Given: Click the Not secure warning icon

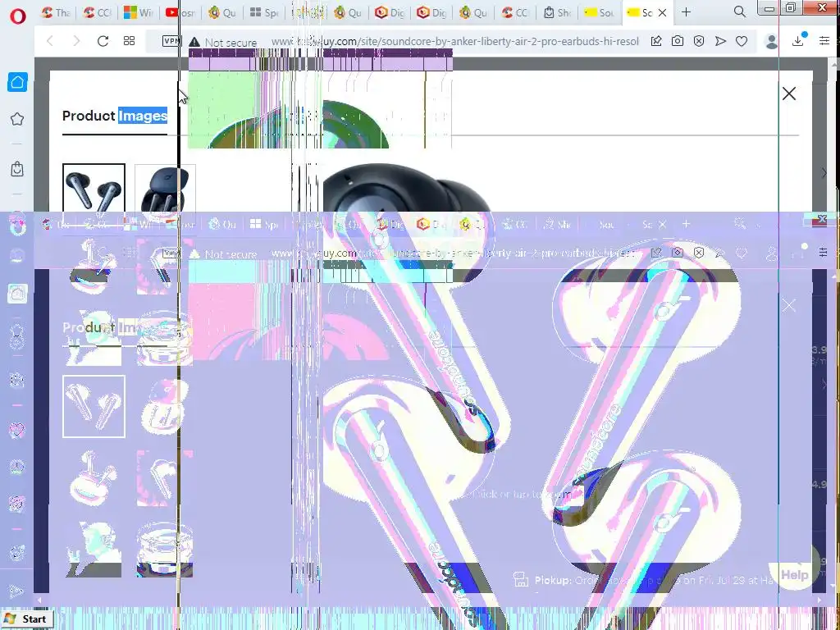Looking at the screenshot, I should coord(194,42).
